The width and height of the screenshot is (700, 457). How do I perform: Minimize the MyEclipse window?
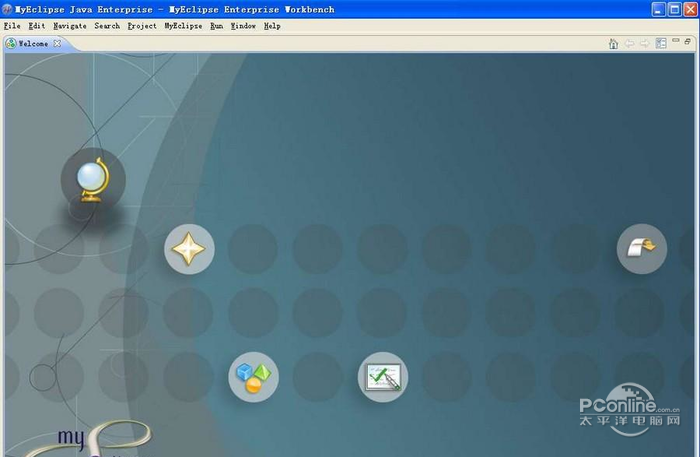pos(659,9)
